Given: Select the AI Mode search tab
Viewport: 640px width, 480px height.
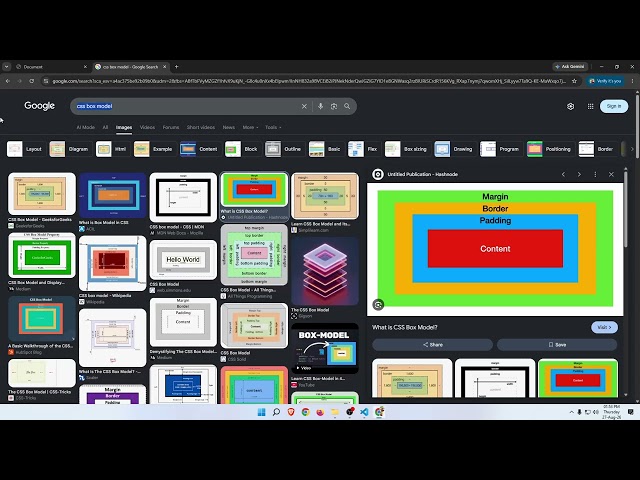Looking at the screenshot, I should (85, 127).
